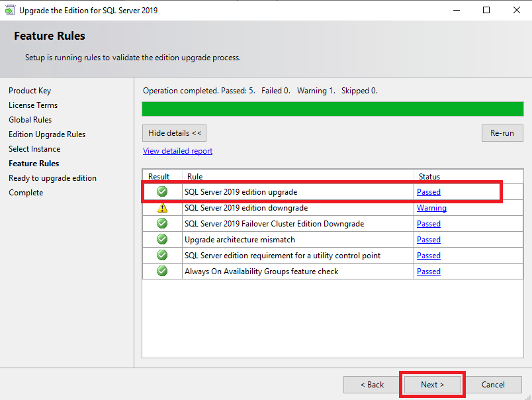Open the View detailed report link

pyautogui.click(x=177, y=151)
